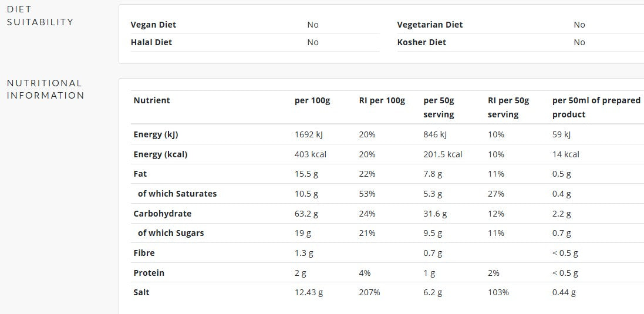Select the per 50g serving header
Screen dimensions: 644x314
coord(439,107)
